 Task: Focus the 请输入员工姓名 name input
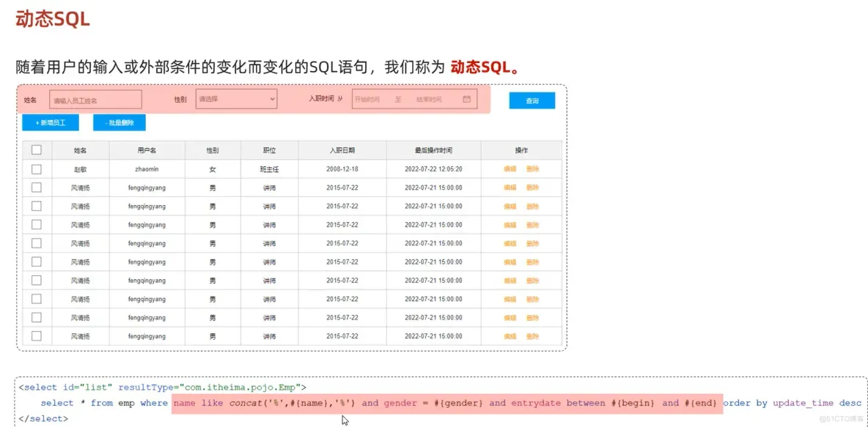pos(96,100)
